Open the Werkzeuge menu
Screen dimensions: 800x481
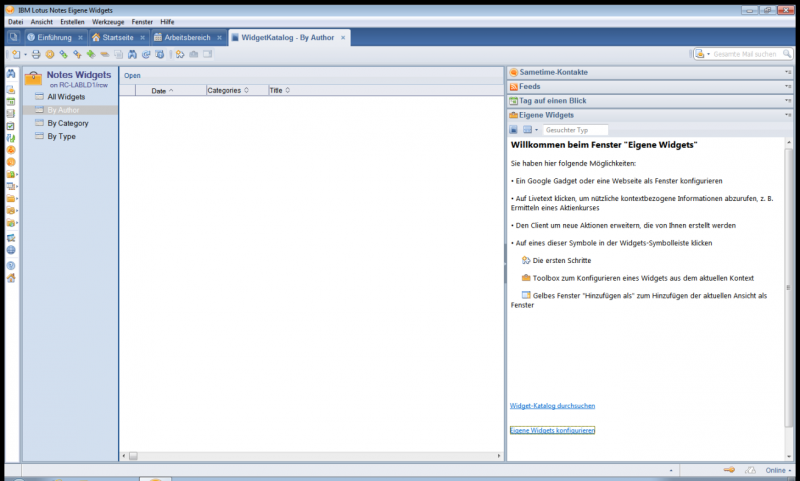coord(106,21)
